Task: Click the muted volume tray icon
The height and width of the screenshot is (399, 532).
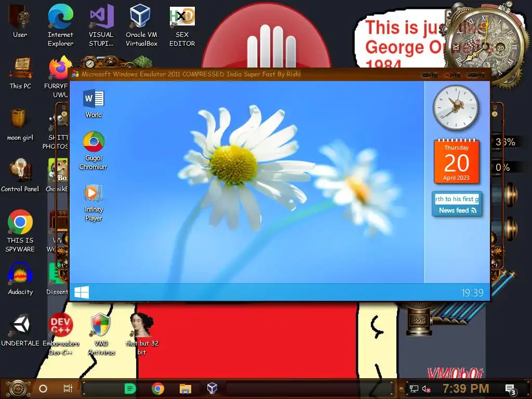Action: click(427, 389)
